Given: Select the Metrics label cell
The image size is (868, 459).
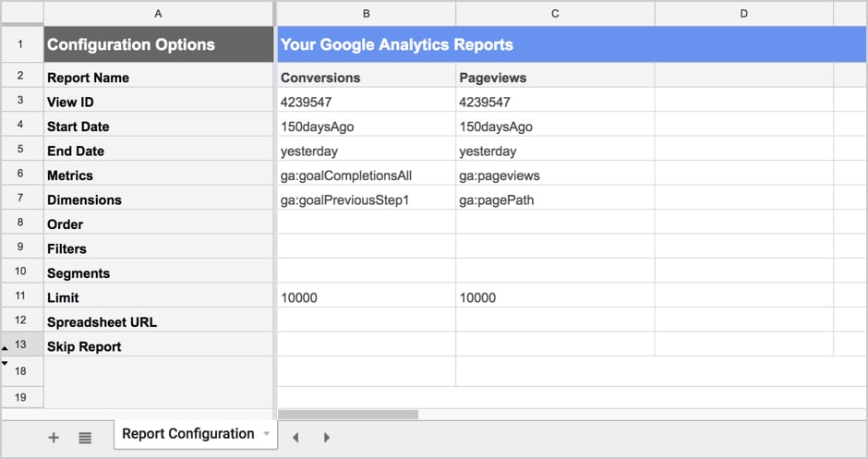Looking at the screenshot, I should point(158,174).
